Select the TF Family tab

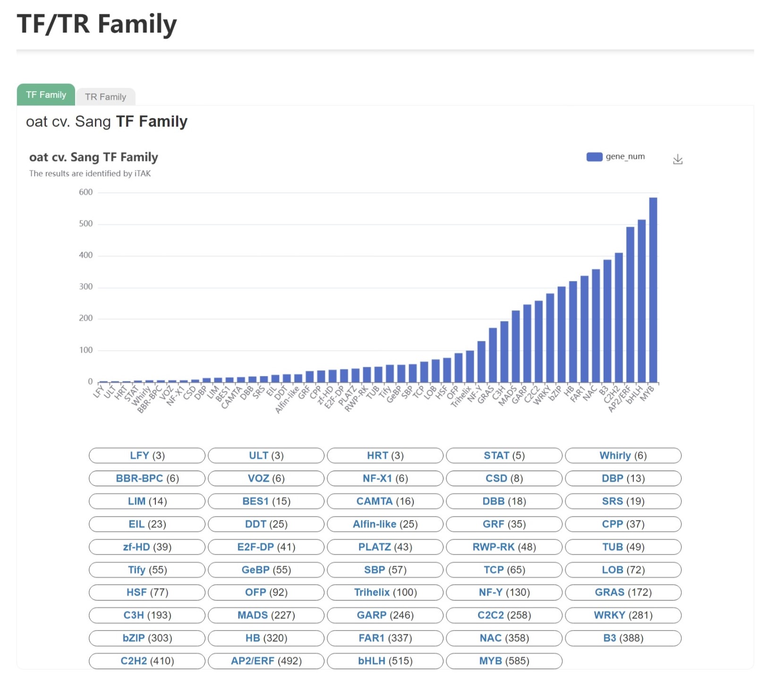coord(46,95)
